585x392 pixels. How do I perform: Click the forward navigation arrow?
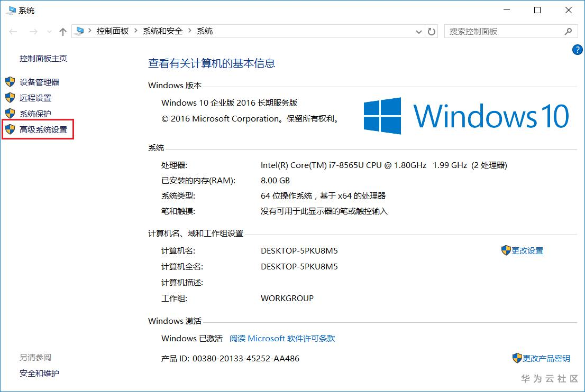[x=33, y=32]
